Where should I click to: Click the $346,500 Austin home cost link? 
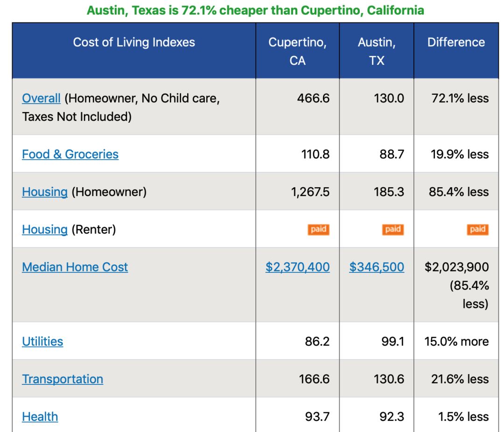point(377,267)
